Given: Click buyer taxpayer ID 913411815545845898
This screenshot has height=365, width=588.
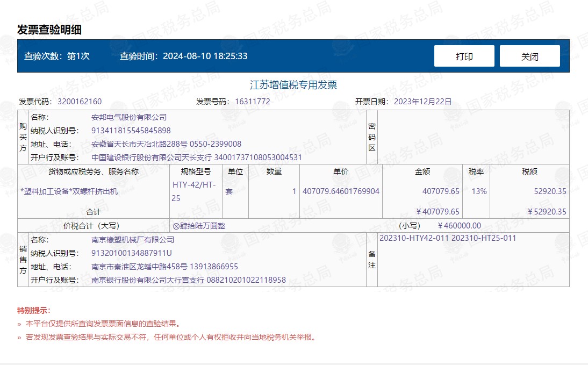Looking at the screenshot, I should click(x=131, y=131).
